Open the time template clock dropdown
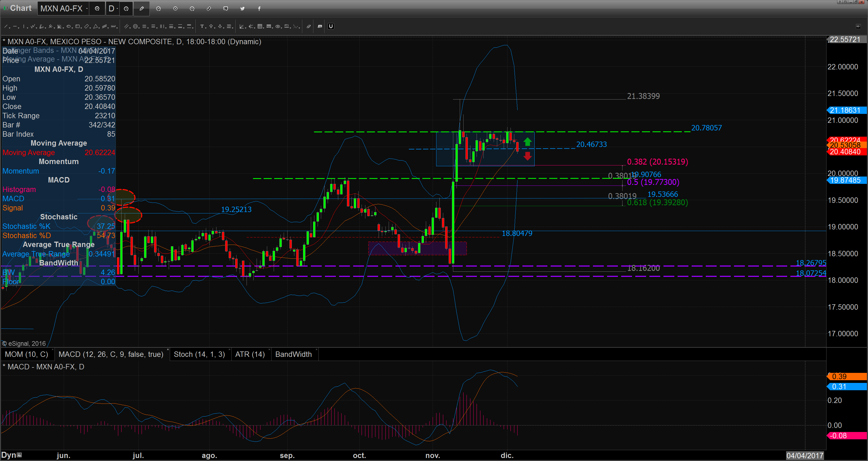 point(126,8)
